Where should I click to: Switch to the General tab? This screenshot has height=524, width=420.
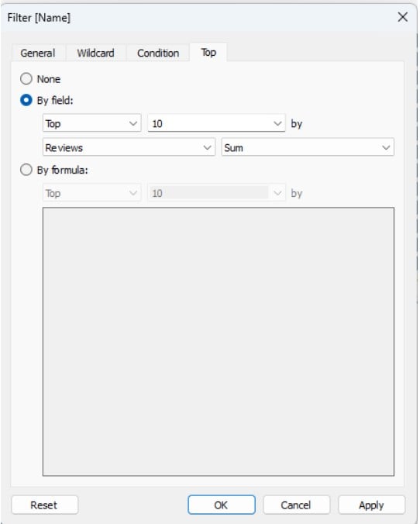[38, 53]
